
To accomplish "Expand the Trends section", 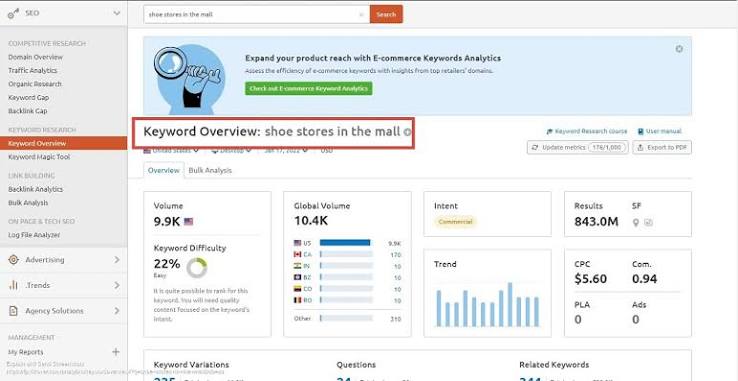I will point(117,285).
